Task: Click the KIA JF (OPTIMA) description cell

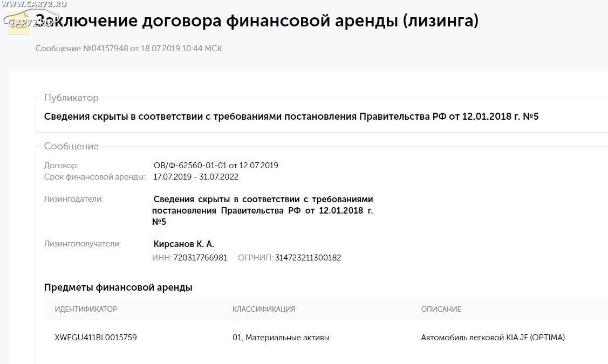Action: [x=493, y=338]
